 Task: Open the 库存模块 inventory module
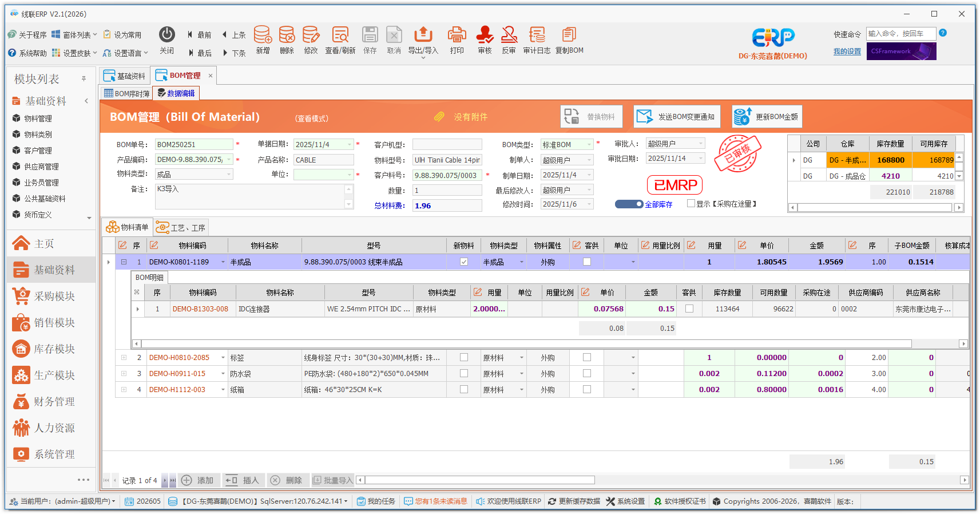[51, 349]
